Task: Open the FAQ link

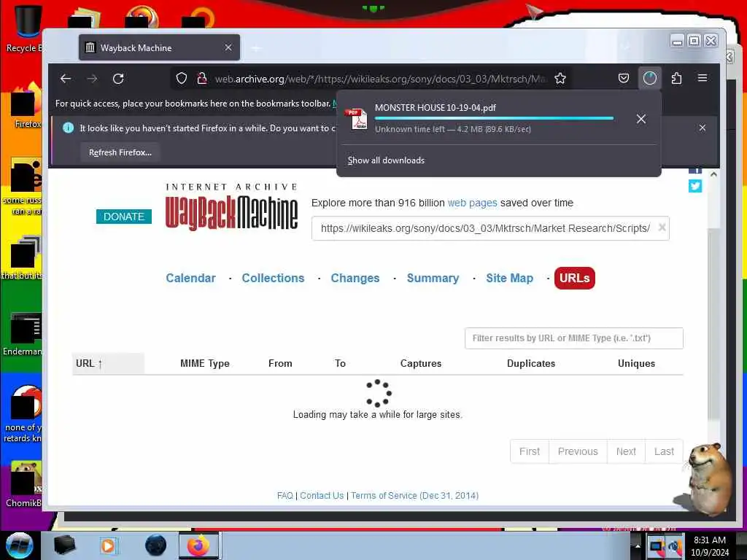Action: [x=285, y=496]
